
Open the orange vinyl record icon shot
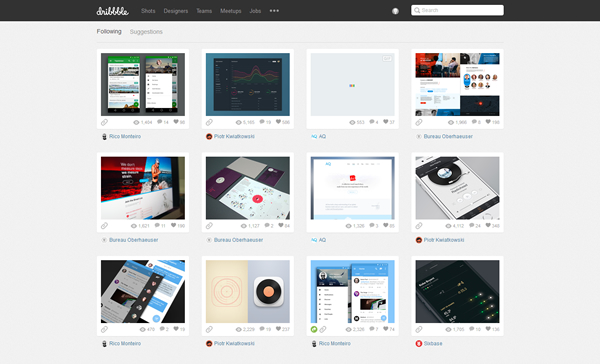coord(248,292)
